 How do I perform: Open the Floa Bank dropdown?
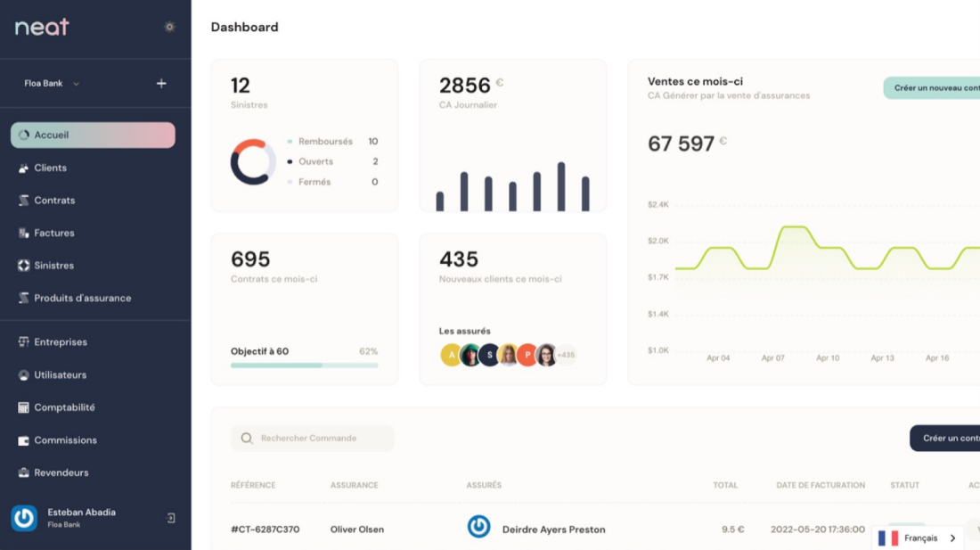tap(52, 83)
